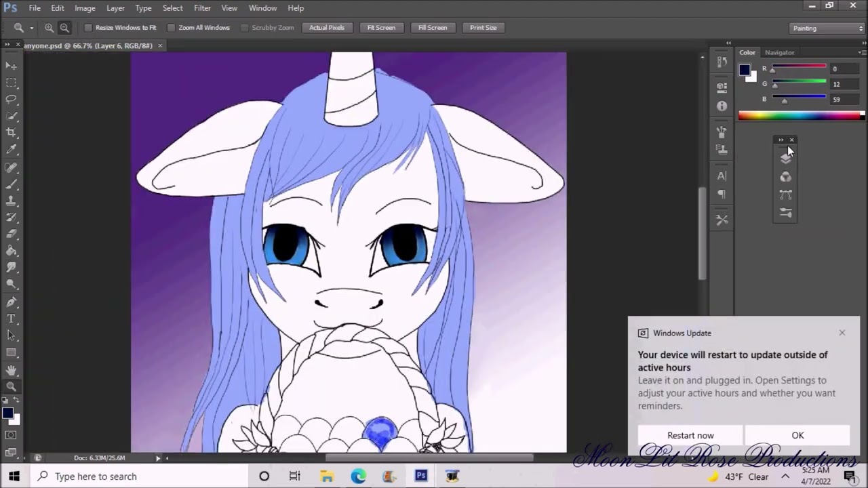Select the Healing Brush tool

pyautogui.click(x=12, y=167)
